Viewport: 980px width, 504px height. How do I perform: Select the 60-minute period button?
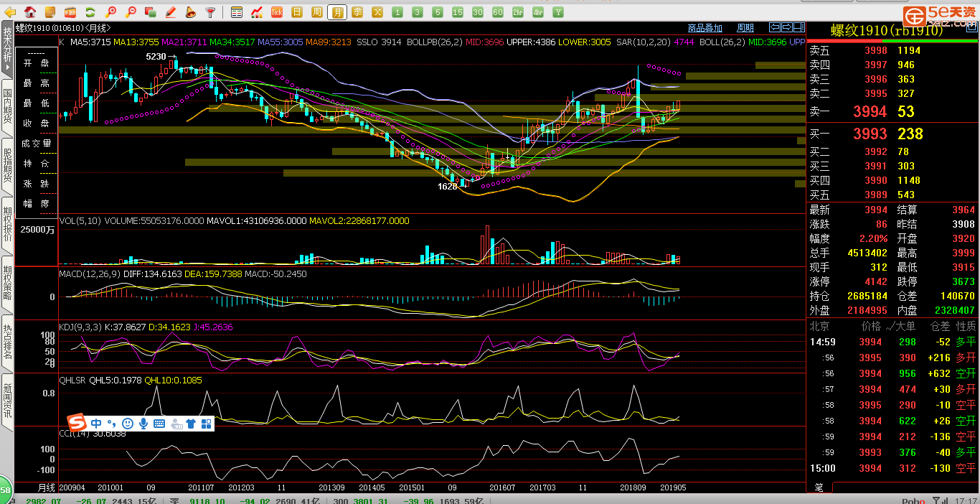[498, 12]
